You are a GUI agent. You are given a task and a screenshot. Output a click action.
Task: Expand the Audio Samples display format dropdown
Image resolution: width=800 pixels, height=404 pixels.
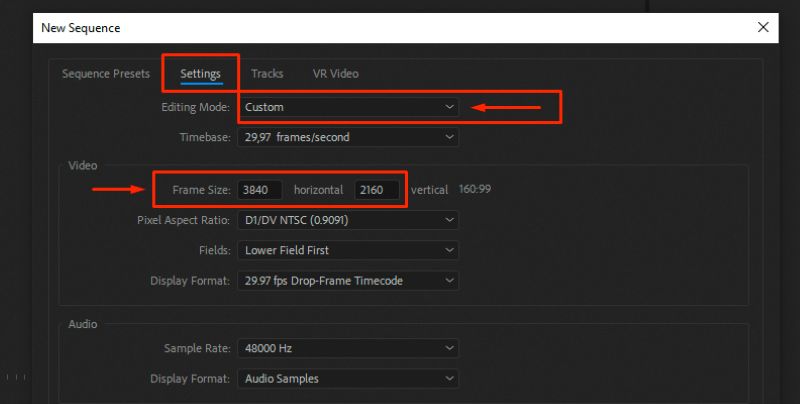click(x=347, y=379)
